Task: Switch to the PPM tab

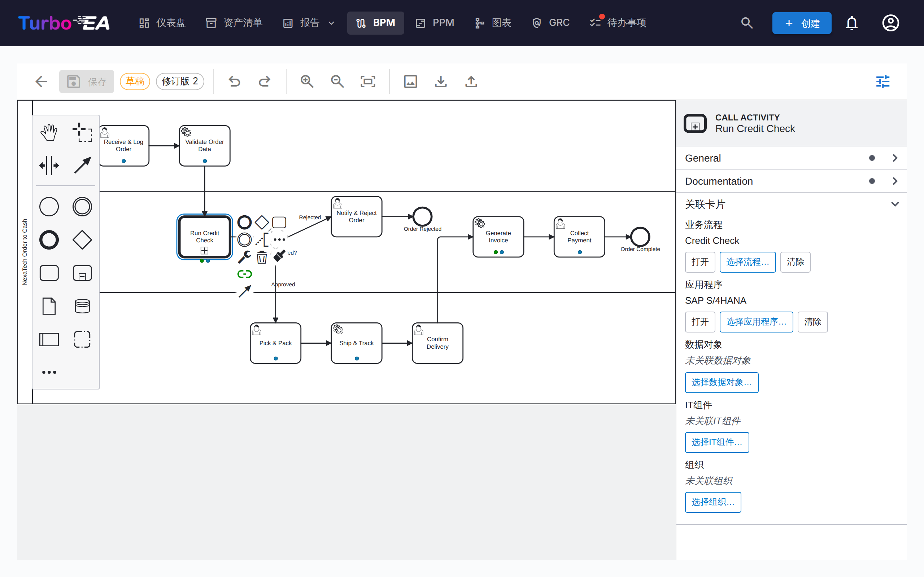Action: tap(435, 23)
